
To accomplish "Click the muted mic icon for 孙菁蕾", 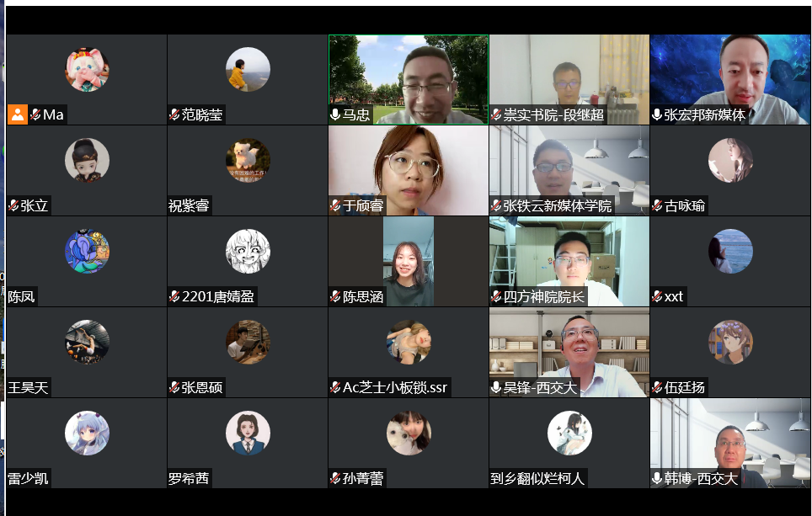I will click(335, 478).
